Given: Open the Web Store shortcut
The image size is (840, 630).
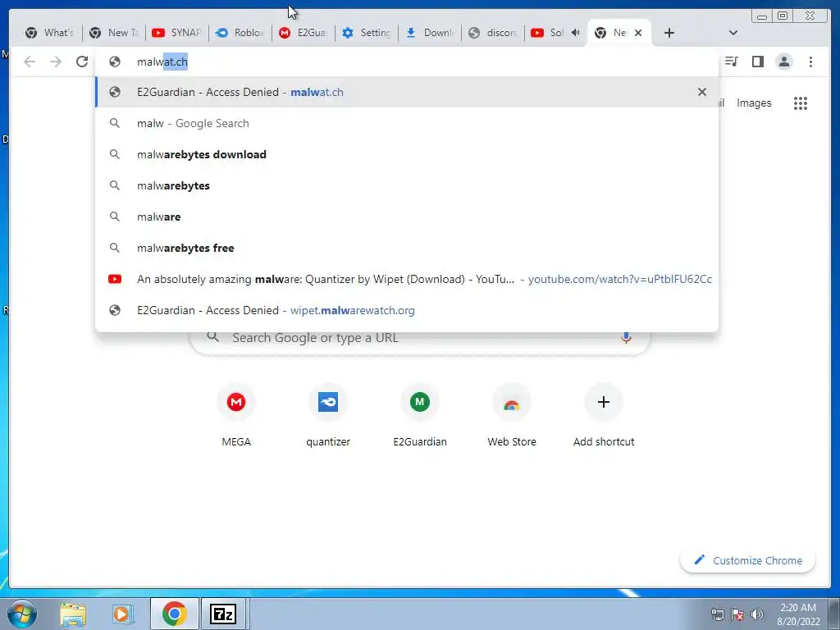Looking at the screenshot, I should [512, 414].
